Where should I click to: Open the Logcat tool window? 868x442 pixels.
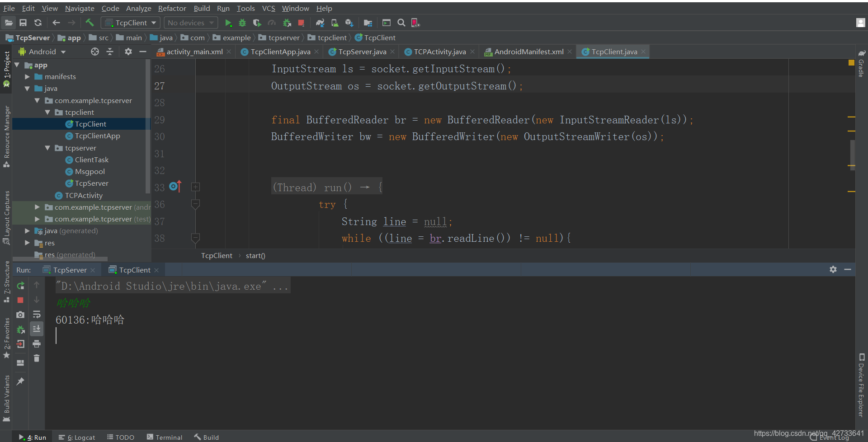tap(77, 437)
